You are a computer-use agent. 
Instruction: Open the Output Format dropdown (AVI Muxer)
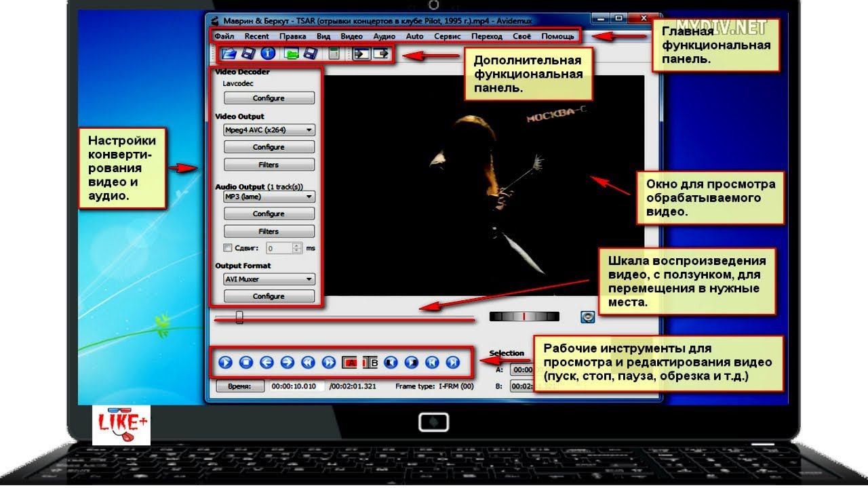269,279
